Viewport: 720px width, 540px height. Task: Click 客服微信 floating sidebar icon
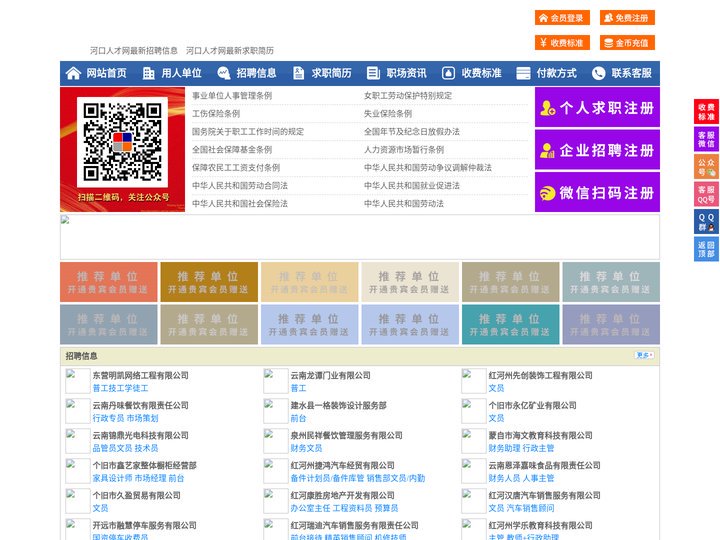pyautogui.click(x=706, y=139)
